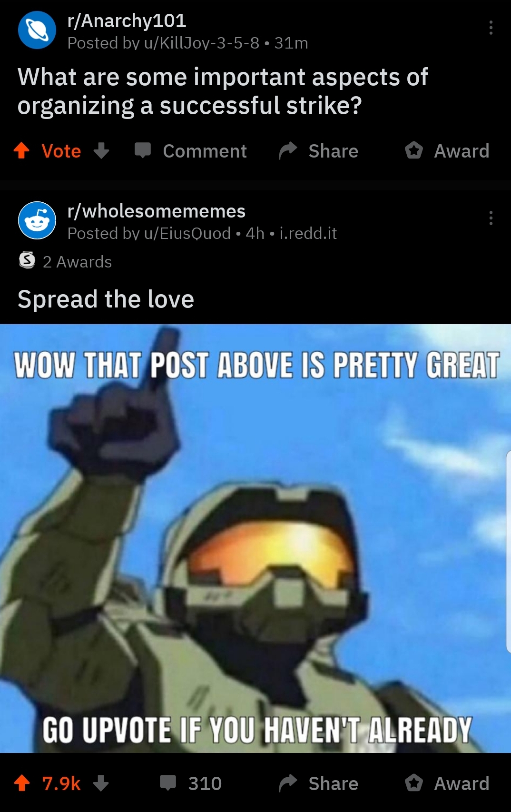511x812 pixels.
Task: Open overflow menu for the Anarchy101 post
Action: pos(491,28)
